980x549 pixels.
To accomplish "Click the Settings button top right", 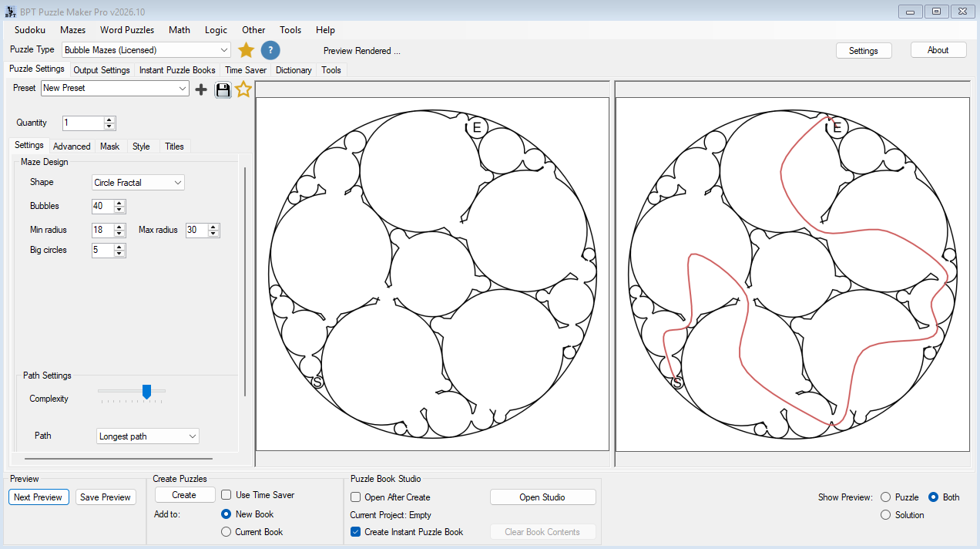I will tap(864, 51).
